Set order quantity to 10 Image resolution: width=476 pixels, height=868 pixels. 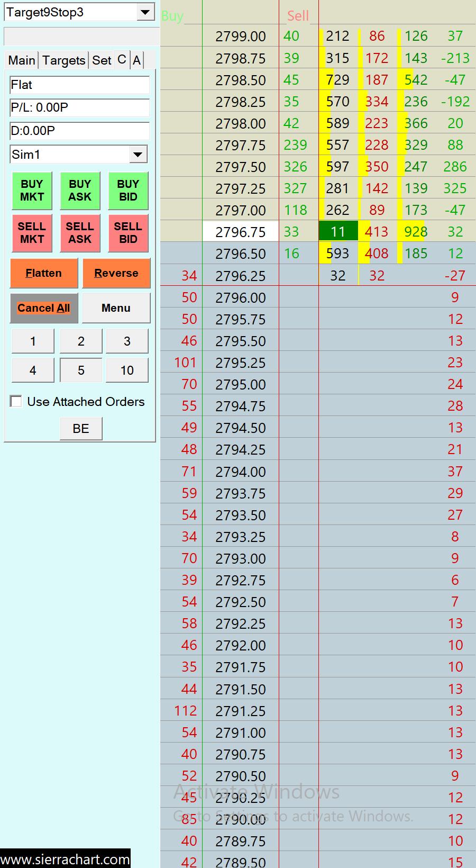127,370
